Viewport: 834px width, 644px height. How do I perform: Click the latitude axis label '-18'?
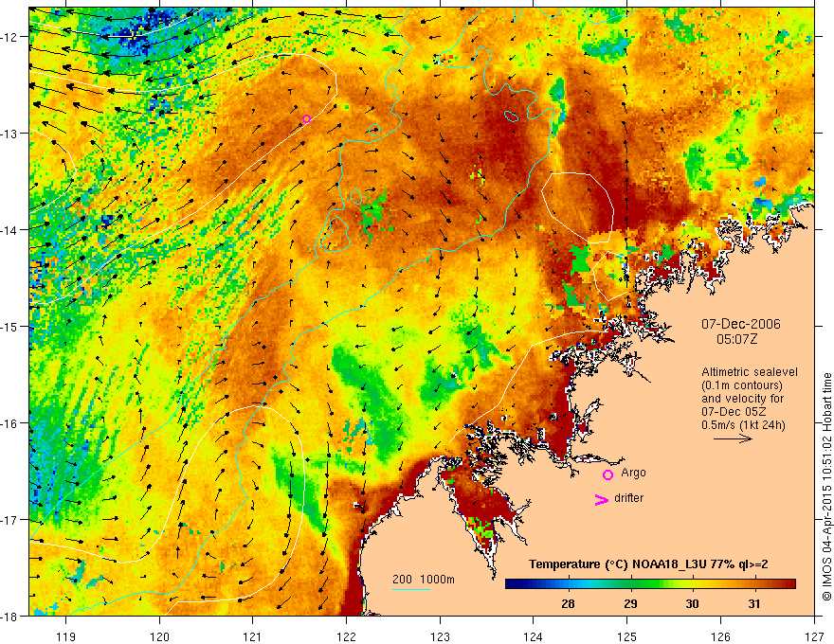[9, 616]
